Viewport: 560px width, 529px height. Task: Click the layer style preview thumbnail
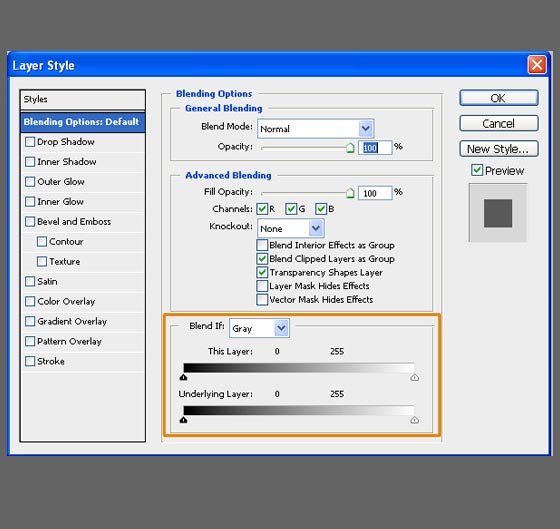point(498,213)
